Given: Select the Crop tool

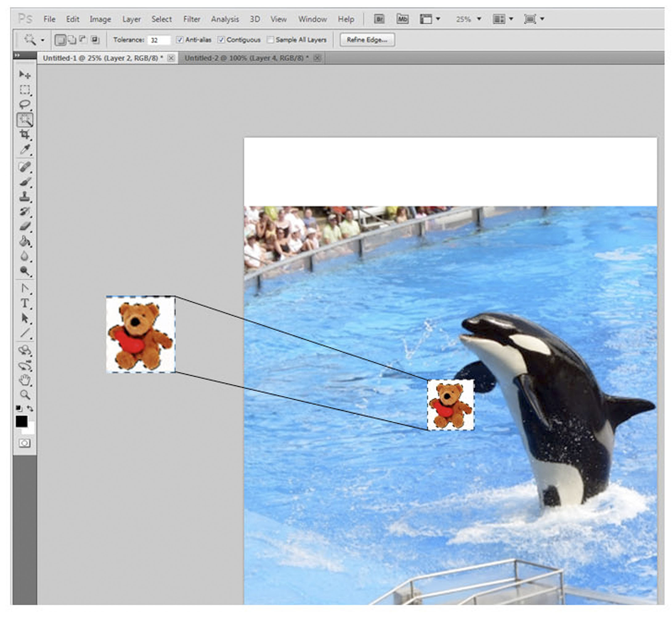Looking at the screenshot, I should point(25,135).
